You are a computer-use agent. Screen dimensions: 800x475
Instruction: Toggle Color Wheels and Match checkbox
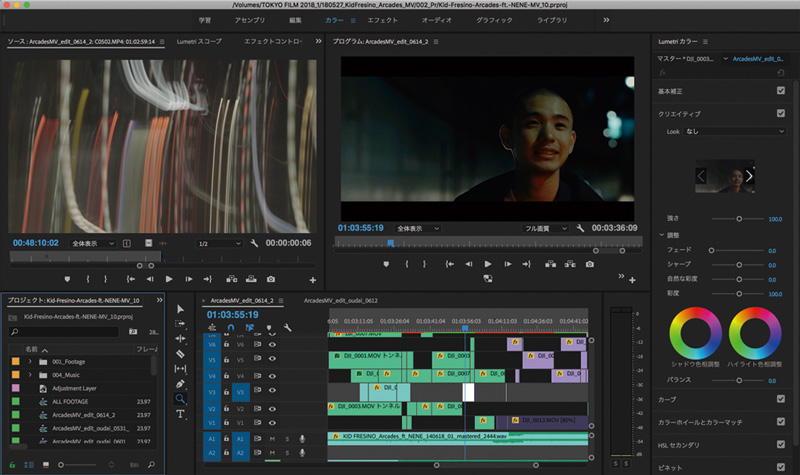(x=781, y=421)
